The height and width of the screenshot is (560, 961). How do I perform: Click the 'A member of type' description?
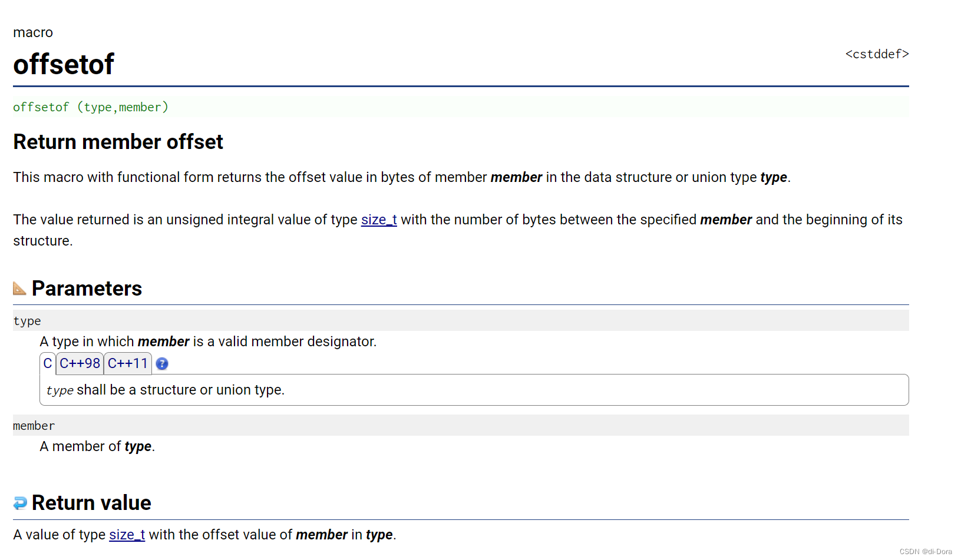pyautogui.click(x=97, y=446)
